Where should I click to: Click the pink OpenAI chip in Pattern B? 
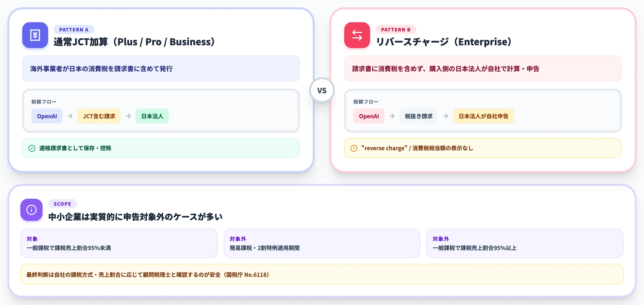pyautogui.click(x=369, y=116)
